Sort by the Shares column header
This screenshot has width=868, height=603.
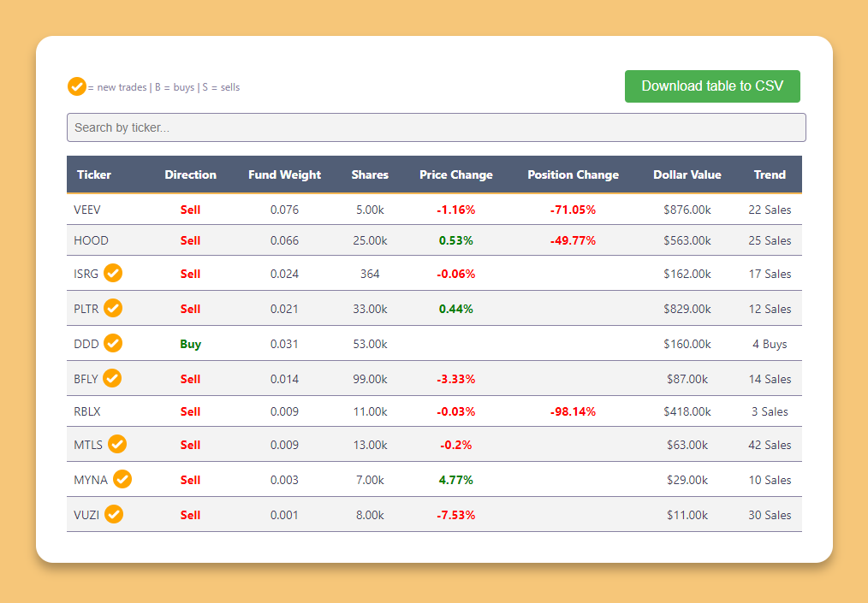point(370,174)
